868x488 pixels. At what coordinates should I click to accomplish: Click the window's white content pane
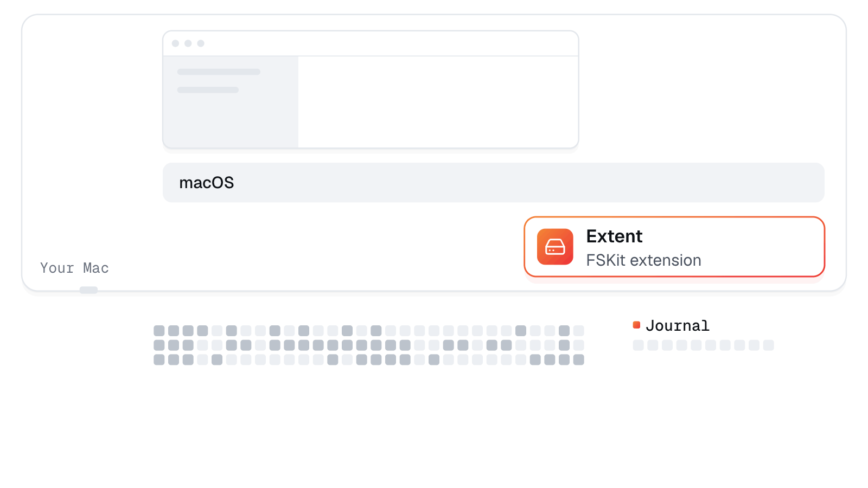438,101
